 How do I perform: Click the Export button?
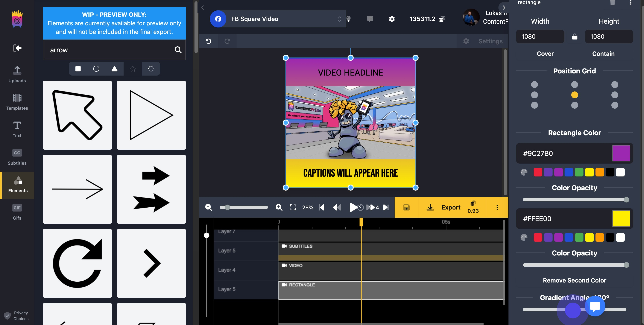[x=451, y=207]
